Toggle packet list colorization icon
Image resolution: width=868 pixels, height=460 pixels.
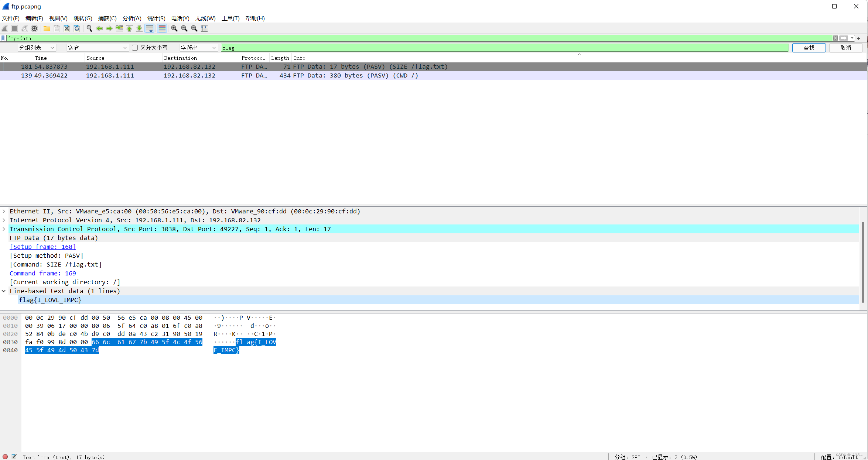[162, 28]
